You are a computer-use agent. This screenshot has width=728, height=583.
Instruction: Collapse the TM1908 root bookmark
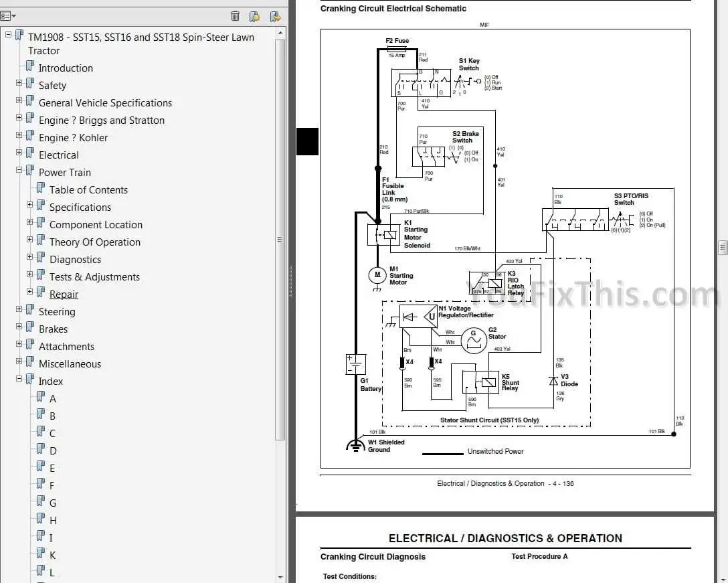[x=8, y=34]
